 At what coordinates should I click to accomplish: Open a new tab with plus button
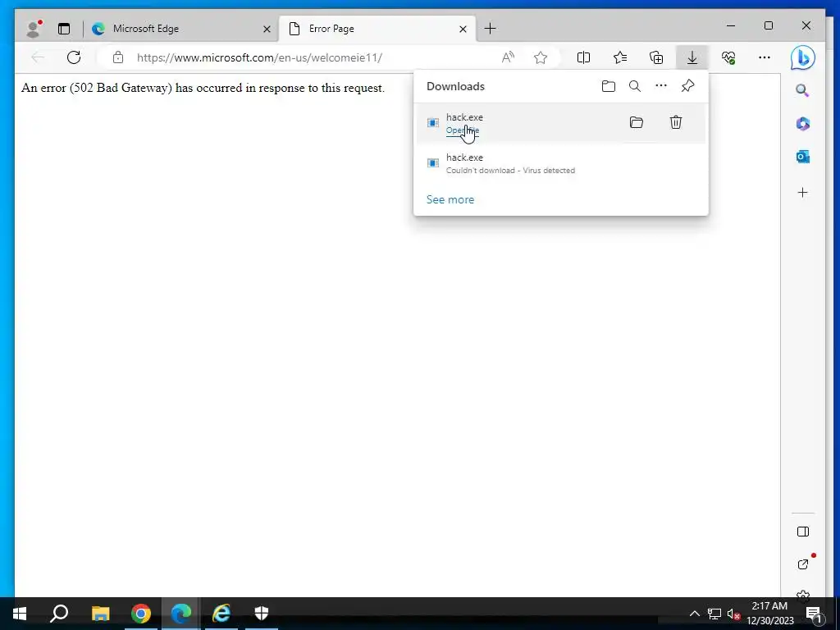490,29
